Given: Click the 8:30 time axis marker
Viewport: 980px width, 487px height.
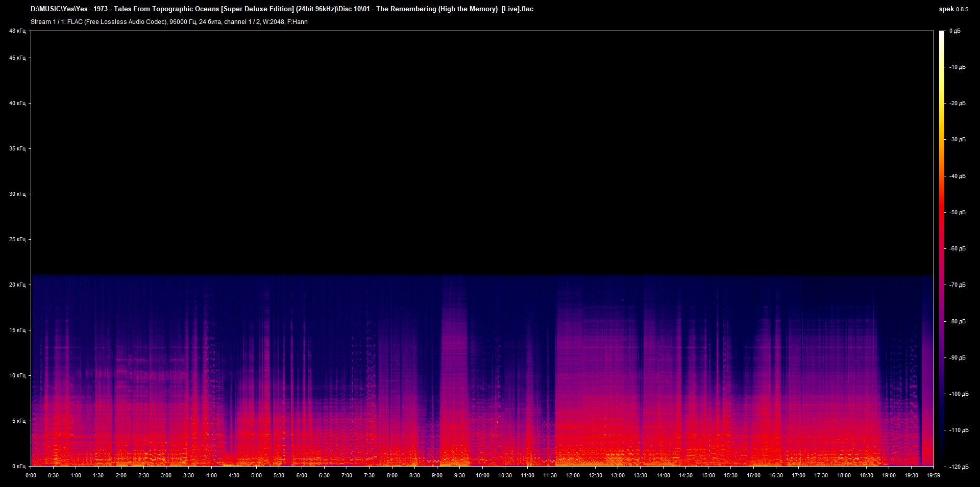Looking at the screenshot, I should (x=414, y=475).
